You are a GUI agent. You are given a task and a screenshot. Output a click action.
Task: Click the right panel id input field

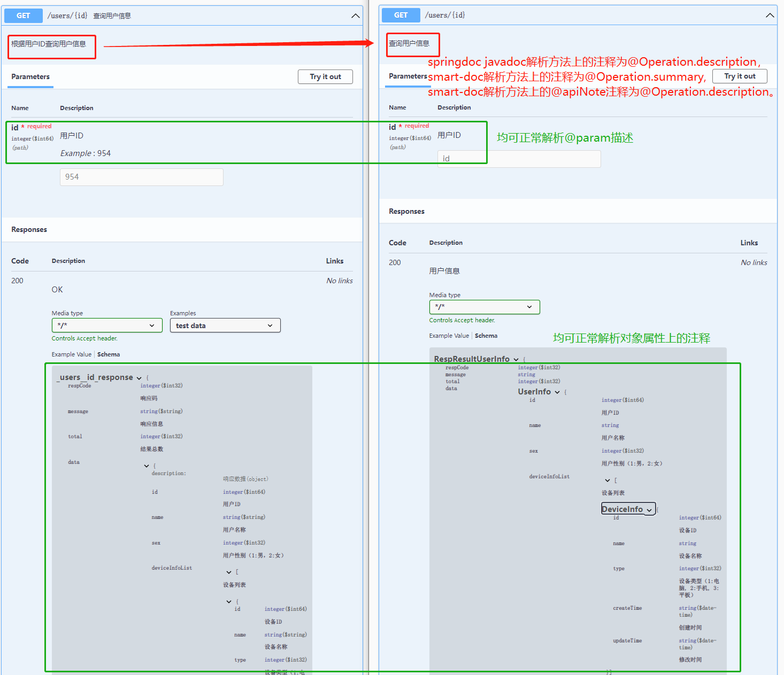coord(519,159)
